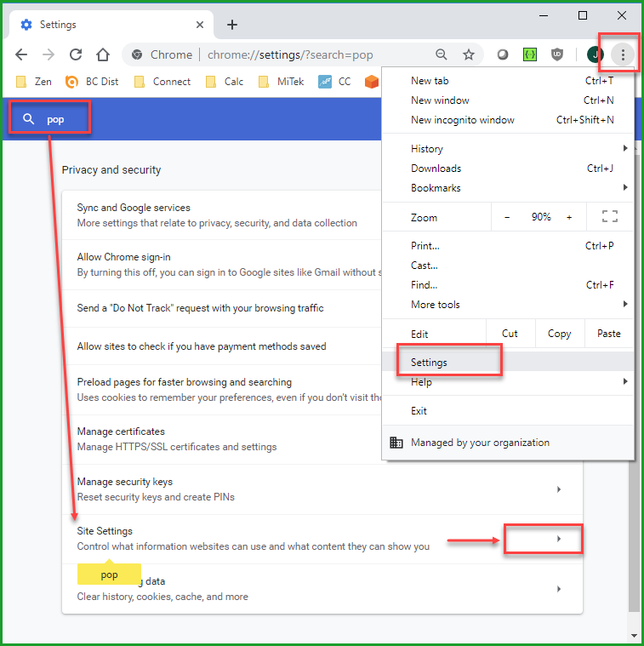Choose New incognito window
The image size is (644, 646).
coord(508,120)
